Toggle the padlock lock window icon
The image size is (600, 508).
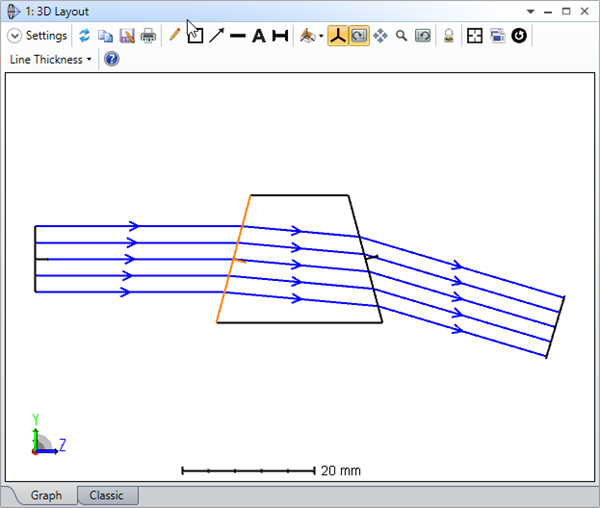pyautogui.click(x=449, y=36)
